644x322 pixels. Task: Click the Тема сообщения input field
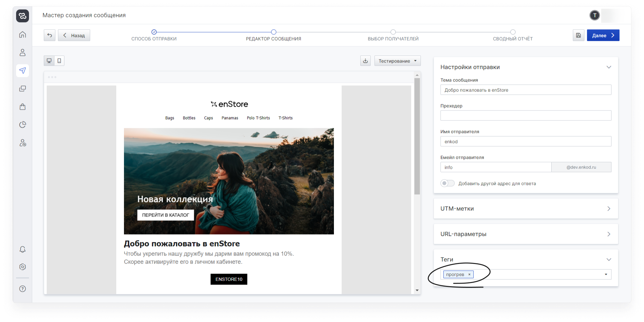coord(526,90)
